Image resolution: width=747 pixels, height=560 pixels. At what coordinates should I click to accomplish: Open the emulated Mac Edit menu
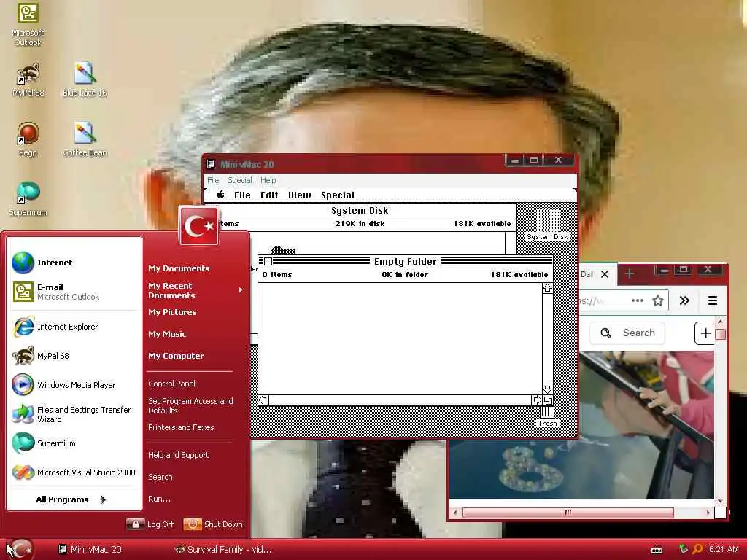269,195
